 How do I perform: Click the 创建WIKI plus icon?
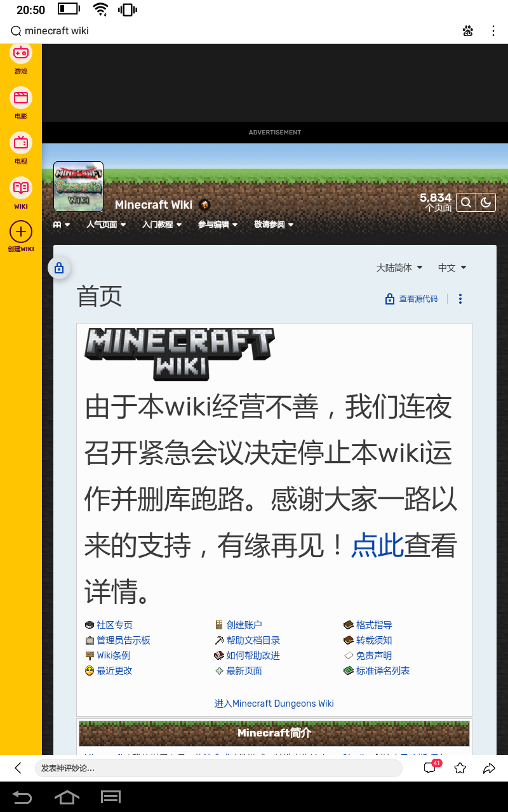(x=21, y=232)
